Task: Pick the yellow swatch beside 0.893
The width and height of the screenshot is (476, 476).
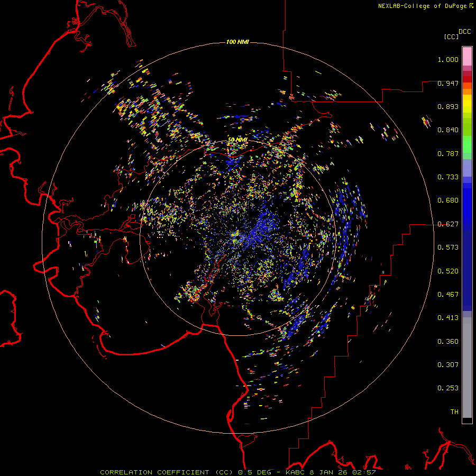Action: (467, 106)
